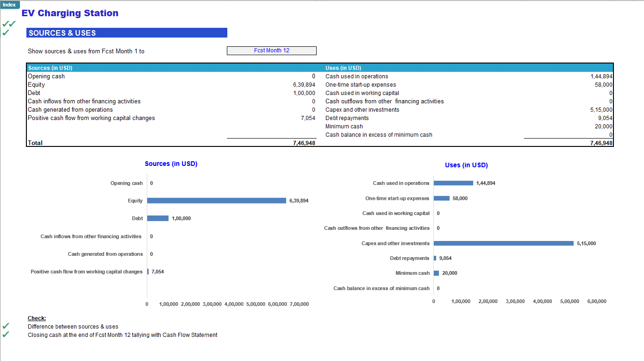
Task: Click the One-time start-up expenses bar
Action: 442,198
